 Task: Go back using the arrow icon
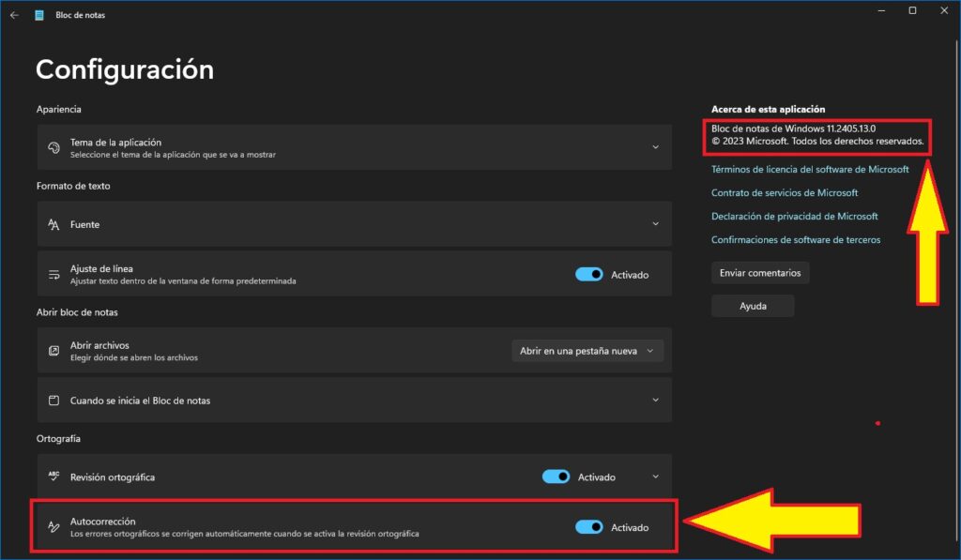[x=15, y=15]
